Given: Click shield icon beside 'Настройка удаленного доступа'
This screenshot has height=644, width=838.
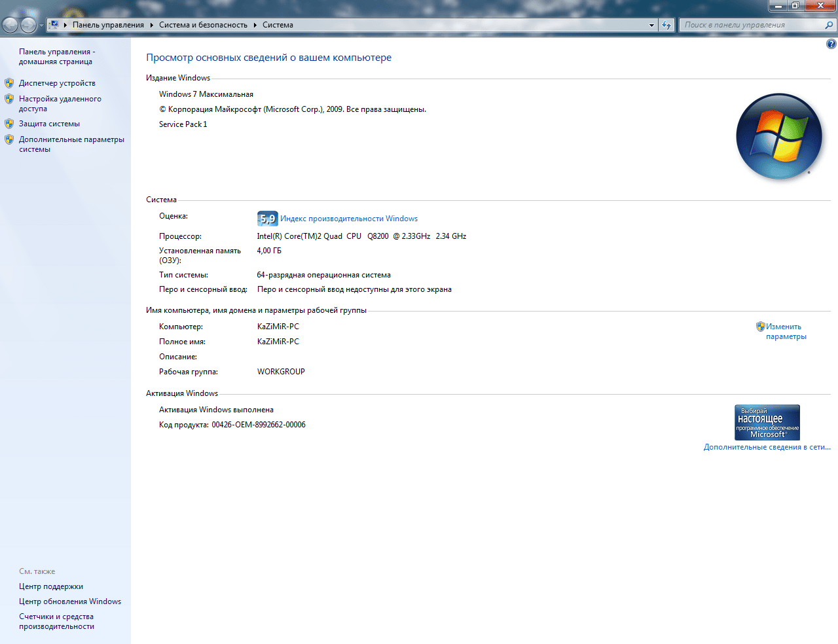Looking at the screenshot, I should click(9, 99).
